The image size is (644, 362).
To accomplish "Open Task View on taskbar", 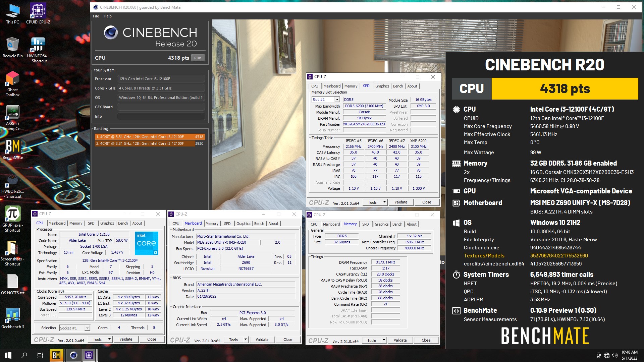I will 40,355.
